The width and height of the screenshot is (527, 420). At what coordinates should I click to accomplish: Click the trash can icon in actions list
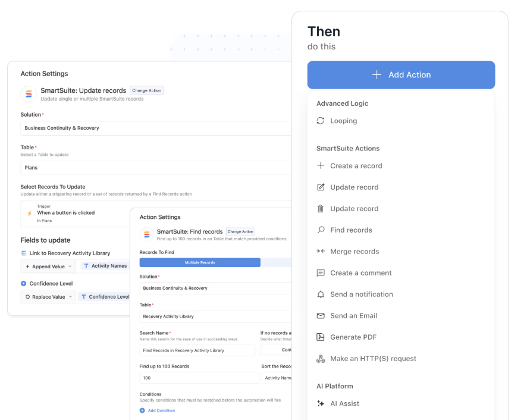(x=321, y=208)
